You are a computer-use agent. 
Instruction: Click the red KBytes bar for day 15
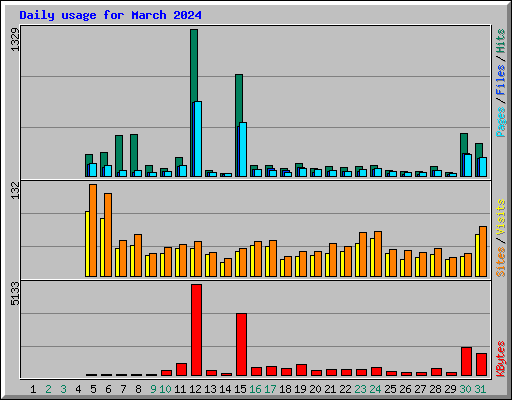pyautogui.click(x=241, y=345)
